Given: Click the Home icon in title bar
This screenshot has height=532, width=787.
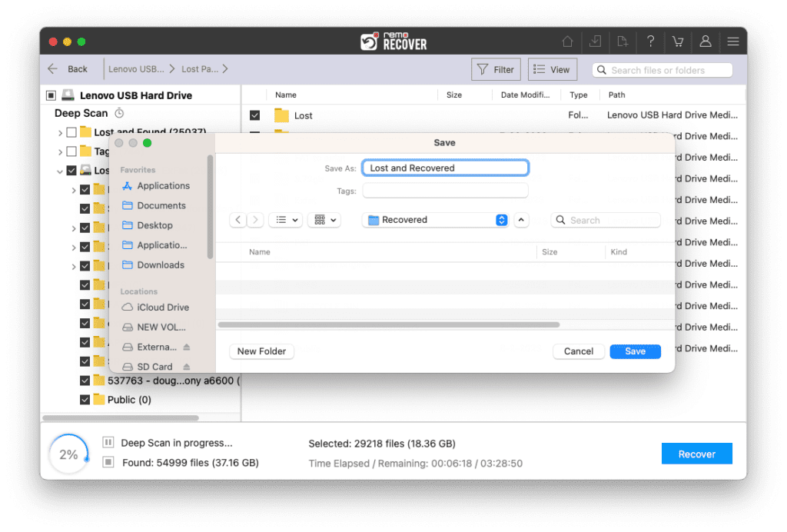Looking at the screenshot, I should (567, 42).
